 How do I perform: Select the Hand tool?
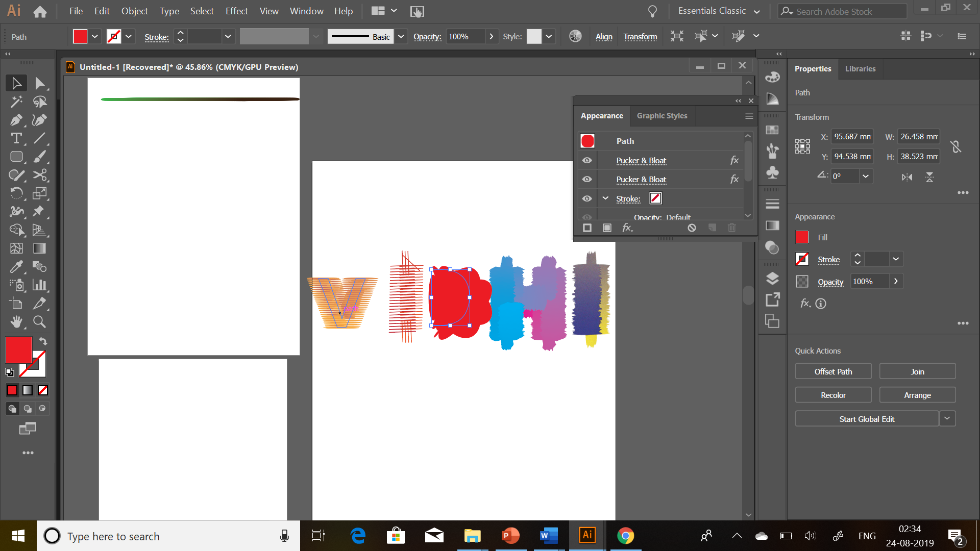[16, 322]
